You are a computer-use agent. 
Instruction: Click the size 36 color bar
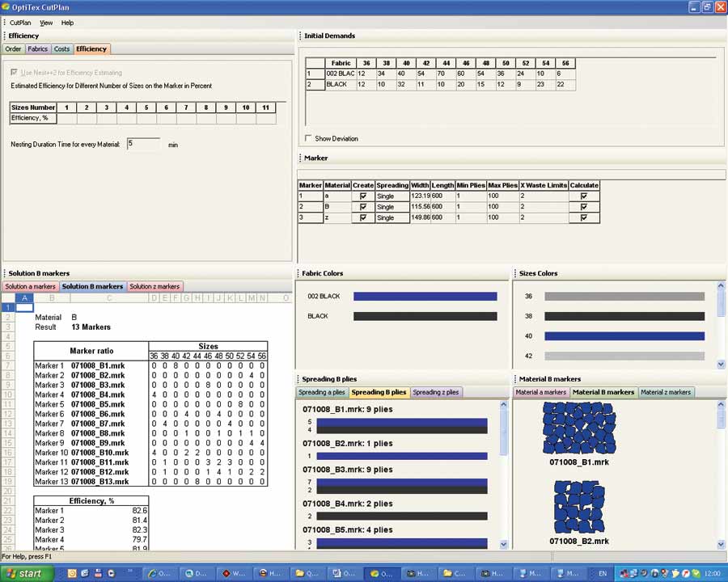624,297
